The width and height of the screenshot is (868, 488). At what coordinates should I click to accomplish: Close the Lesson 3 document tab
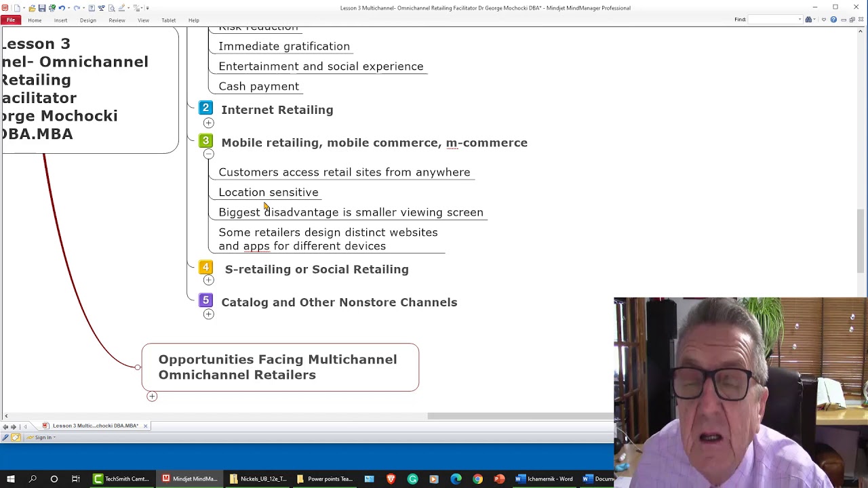145,426
